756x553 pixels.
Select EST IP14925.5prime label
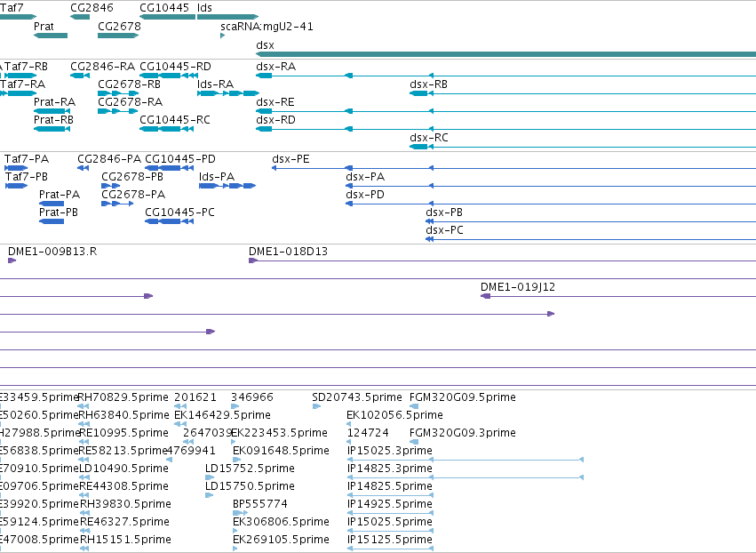click(x=390, y=505)
